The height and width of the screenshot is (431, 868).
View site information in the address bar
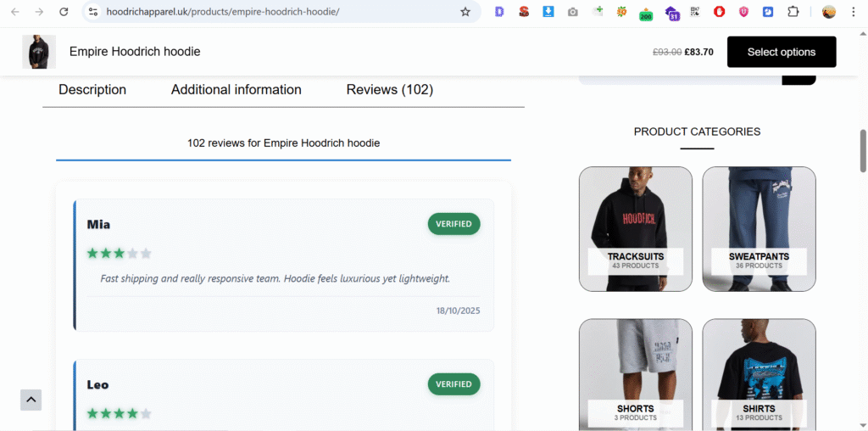click(x=93, y=12)
